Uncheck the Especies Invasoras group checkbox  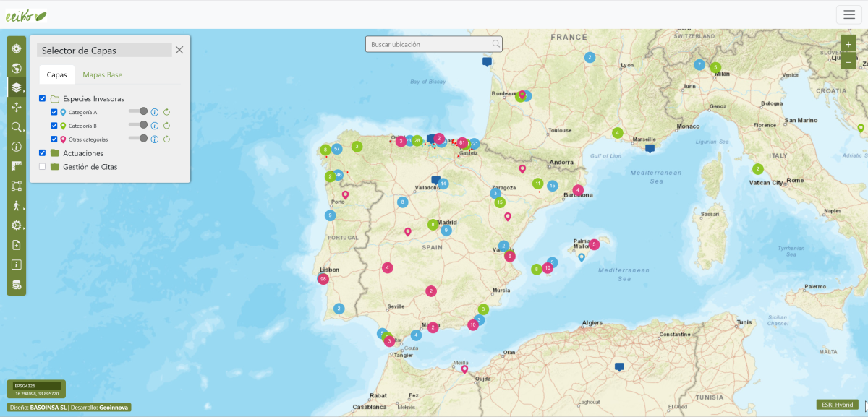43,98
